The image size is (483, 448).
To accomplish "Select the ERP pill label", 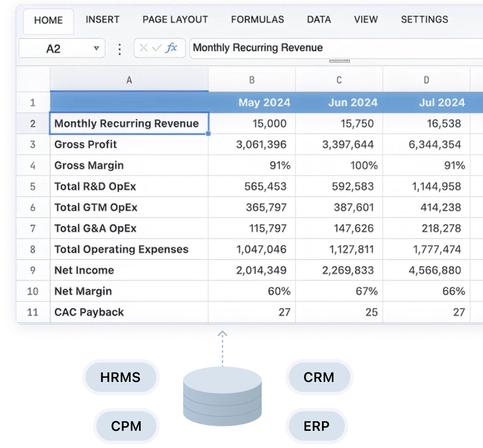I will pyautogui.click(x=317, y=426).
